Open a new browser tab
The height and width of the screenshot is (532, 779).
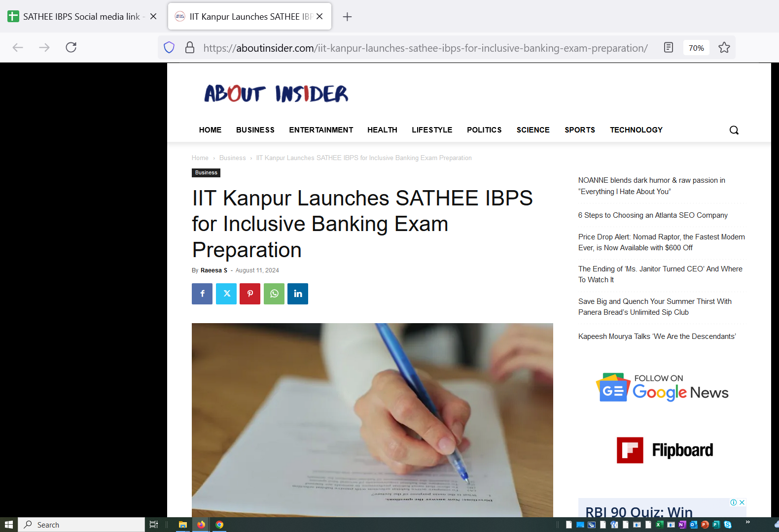tap(347, 17)
